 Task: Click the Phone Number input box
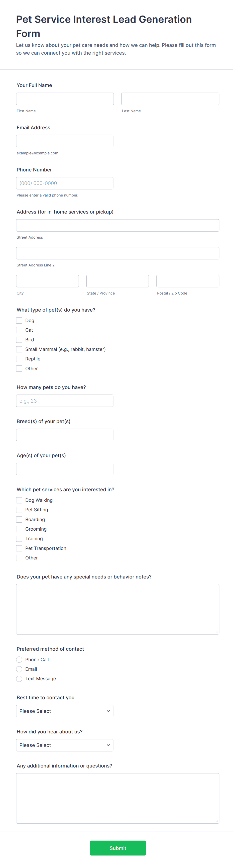65,183
